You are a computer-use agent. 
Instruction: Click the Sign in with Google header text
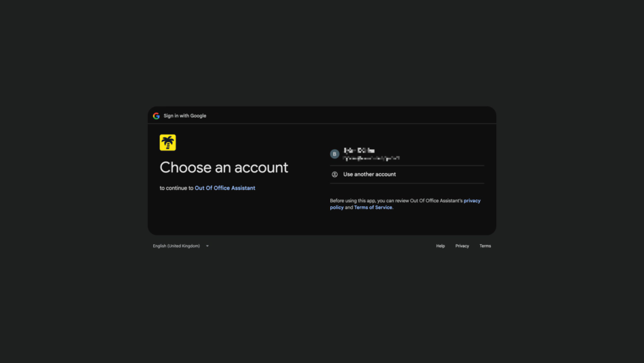coord(185,116)
